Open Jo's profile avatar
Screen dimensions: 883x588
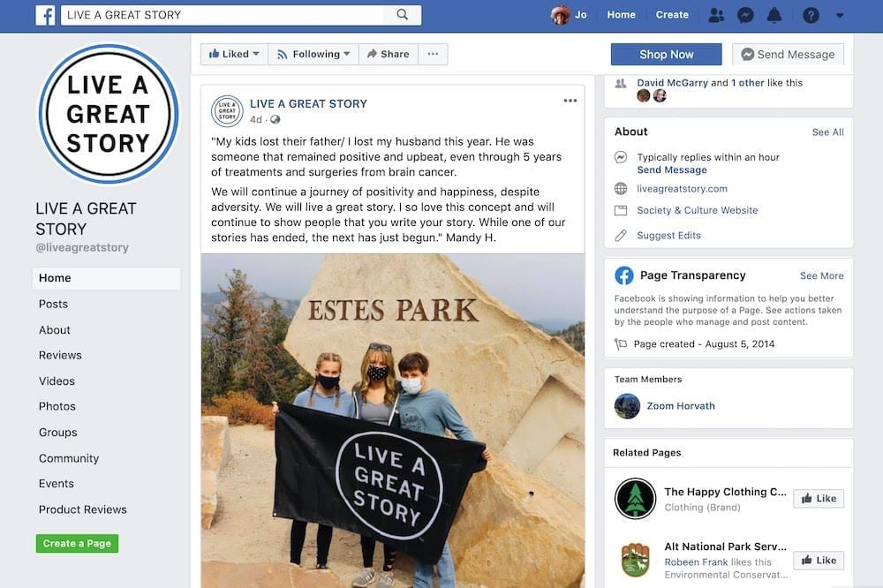point(560,15)
